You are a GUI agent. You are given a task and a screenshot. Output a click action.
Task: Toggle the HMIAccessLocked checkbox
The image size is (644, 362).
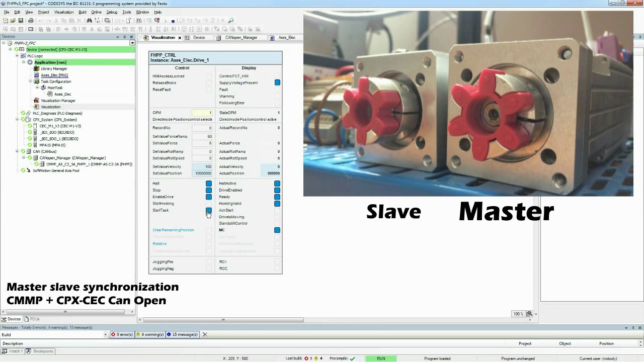pyautogui.click(x=209, y=76)
